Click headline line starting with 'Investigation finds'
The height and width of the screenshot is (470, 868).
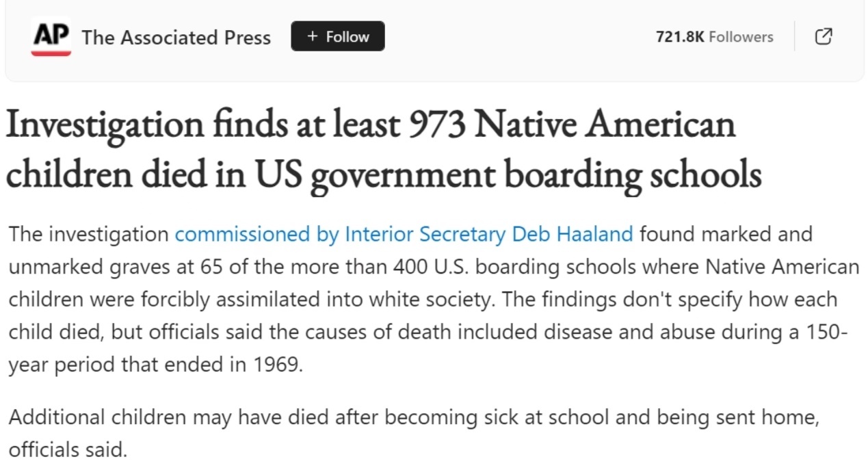tap(370, 125)
